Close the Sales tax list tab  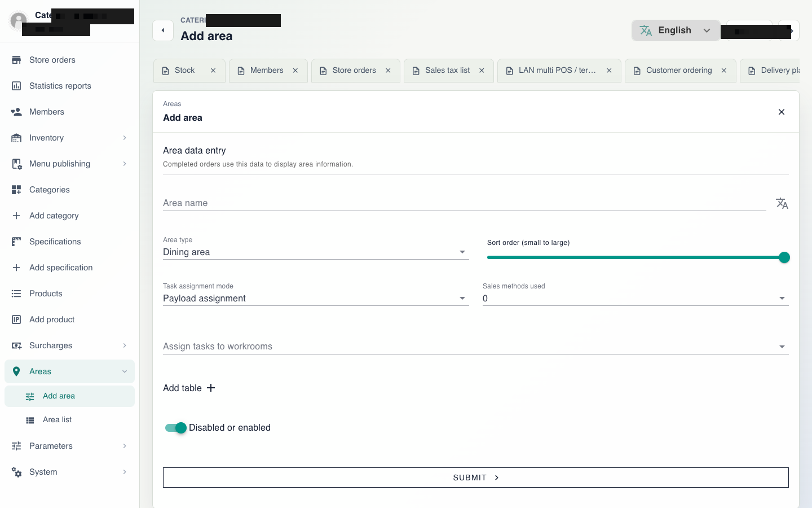(482, 71)
